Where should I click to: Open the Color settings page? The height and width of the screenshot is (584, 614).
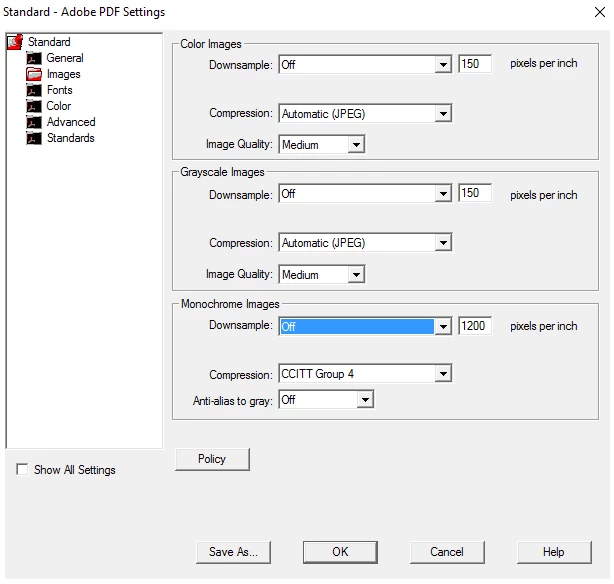pyautogui.click(x=59, y=106)
